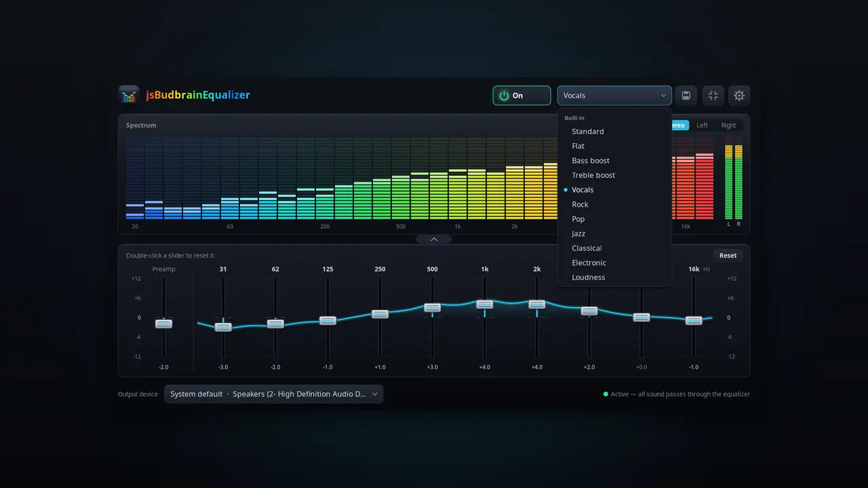Choose the Standard preset

(614, 131)
